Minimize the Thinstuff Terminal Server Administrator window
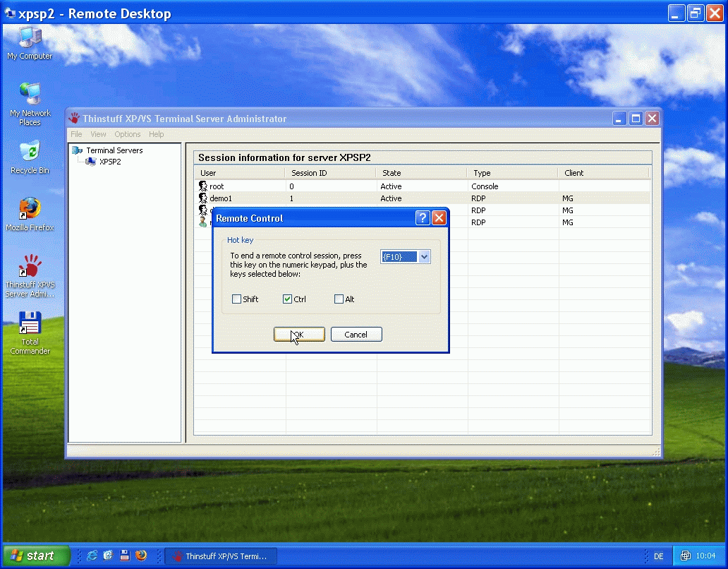Screen dimensions: 728x569 tap(619, 119)
